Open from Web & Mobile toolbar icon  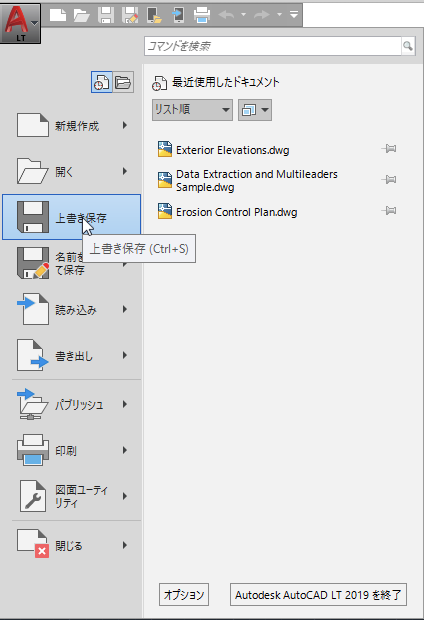154,15
